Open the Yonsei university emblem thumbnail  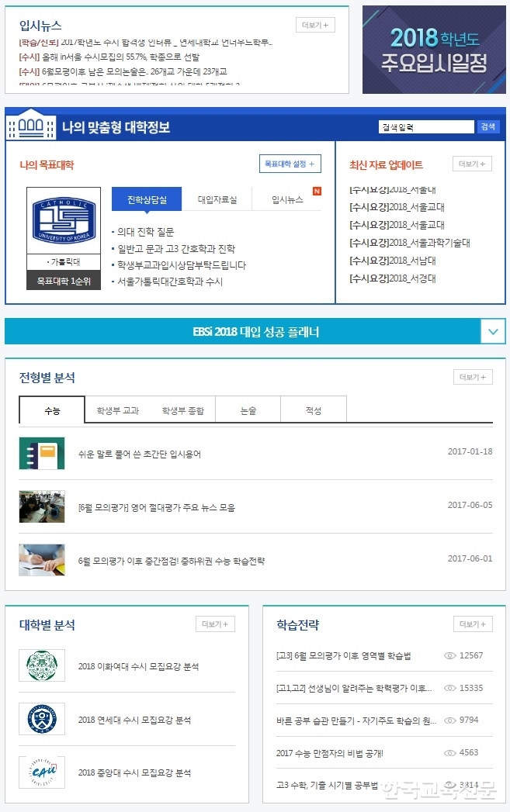click(x=42, y=719)
